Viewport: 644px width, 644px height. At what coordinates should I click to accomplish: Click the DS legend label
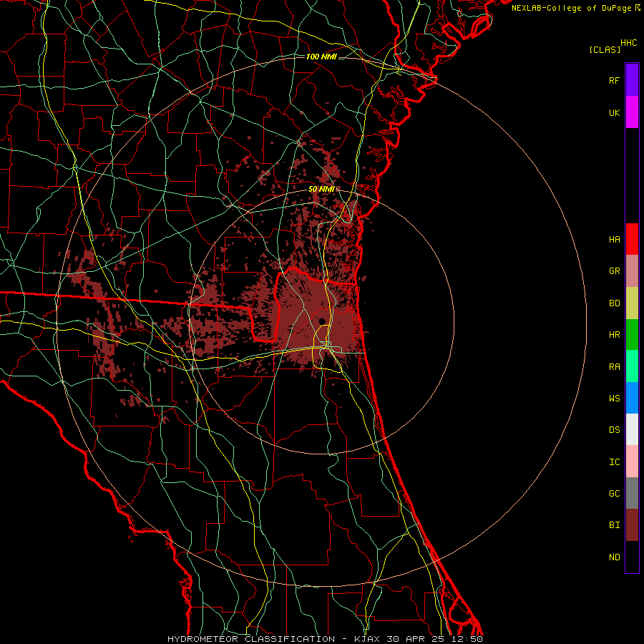coord(614,430)
